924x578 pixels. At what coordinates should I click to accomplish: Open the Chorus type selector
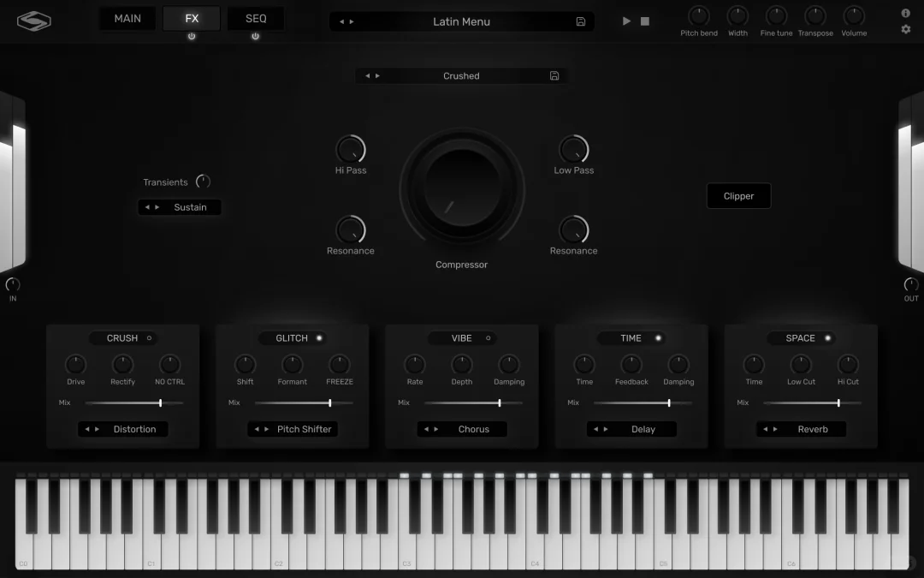[x=463, y=429]
